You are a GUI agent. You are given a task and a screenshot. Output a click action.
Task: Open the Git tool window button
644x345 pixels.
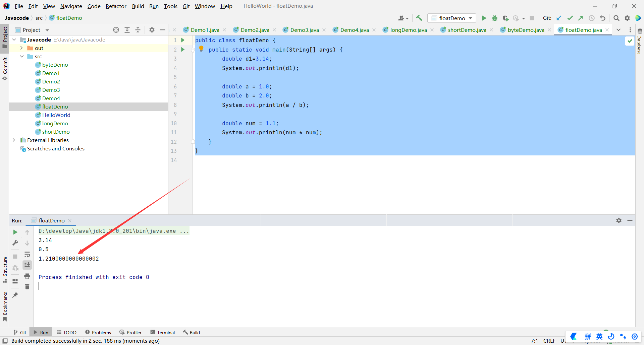[x=20, y=332]
